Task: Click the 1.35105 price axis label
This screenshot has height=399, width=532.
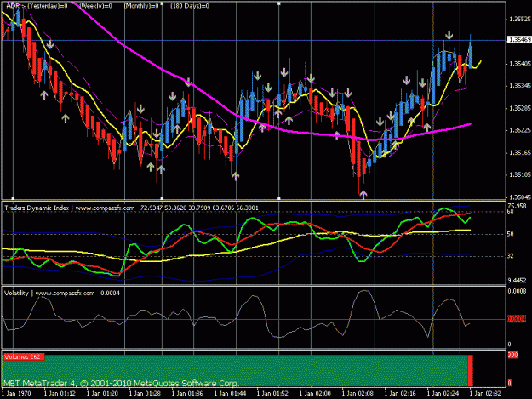Action: [x=520, y=175]
